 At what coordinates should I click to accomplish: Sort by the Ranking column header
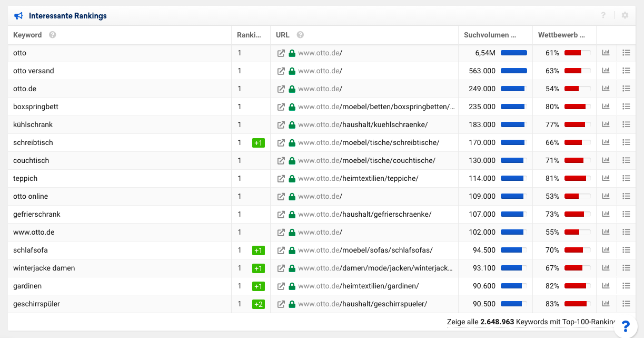[249, 35]
